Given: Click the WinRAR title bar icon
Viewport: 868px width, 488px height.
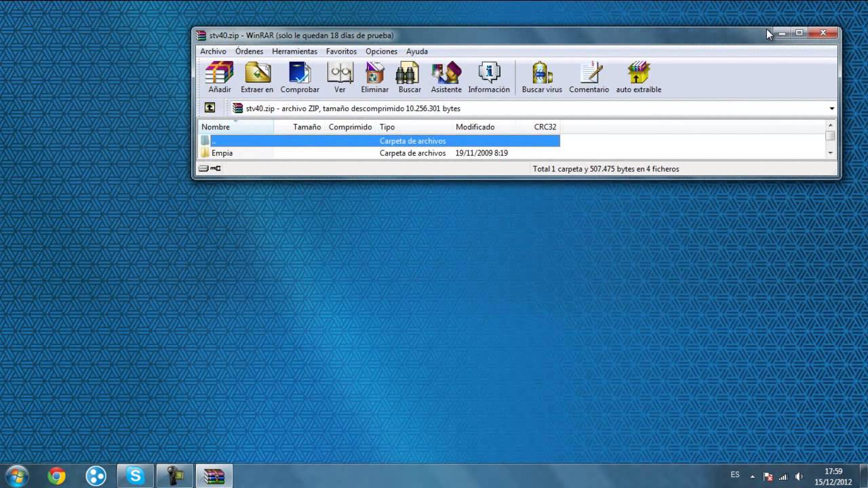Looking at the screenshot, I should [201, 35].
